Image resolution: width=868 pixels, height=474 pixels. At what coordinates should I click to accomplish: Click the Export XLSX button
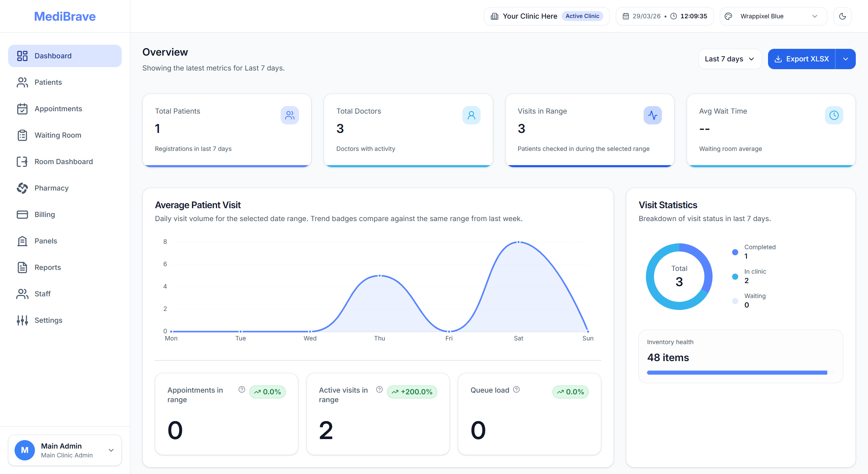click(x=801, y=59)
